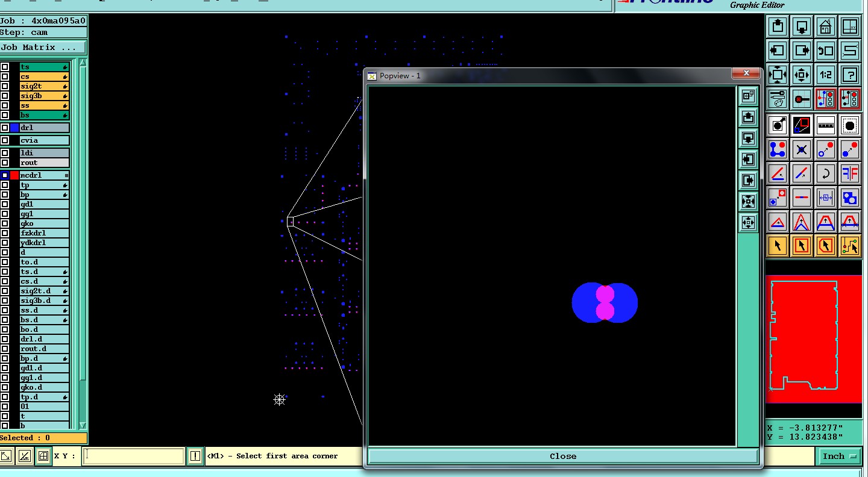Toggle checkbox for cvia layer
The height and width of the screenshot is (477, 868).
click(x=5, y=140)
